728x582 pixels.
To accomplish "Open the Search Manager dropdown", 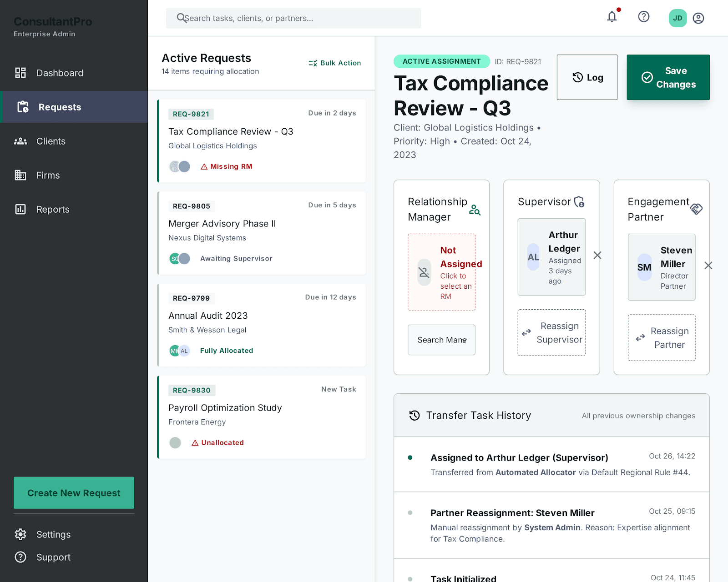I will coord(442,340).
